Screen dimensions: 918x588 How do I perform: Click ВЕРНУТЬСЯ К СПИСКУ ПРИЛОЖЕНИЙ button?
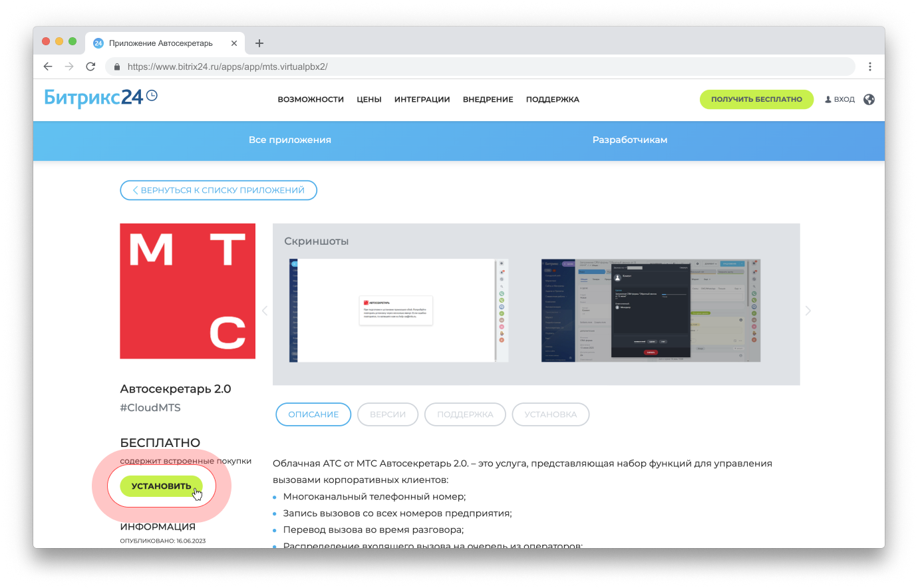(x=218, y=190)
